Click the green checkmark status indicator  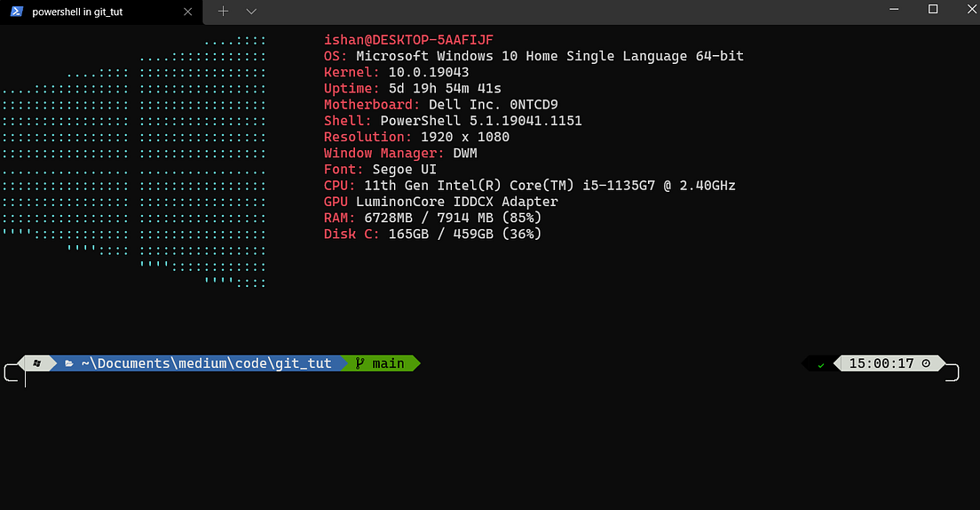click(820, 365)
